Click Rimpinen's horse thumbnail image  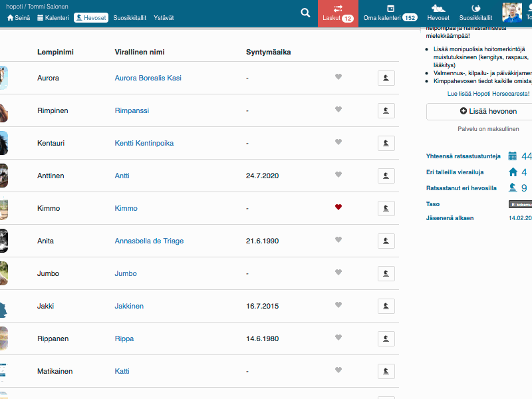tap(3, 110)
